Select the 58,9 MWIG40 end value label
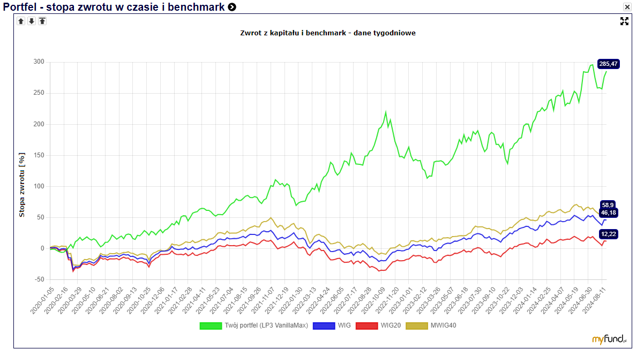644x357 pixels. tap(608, 204)
